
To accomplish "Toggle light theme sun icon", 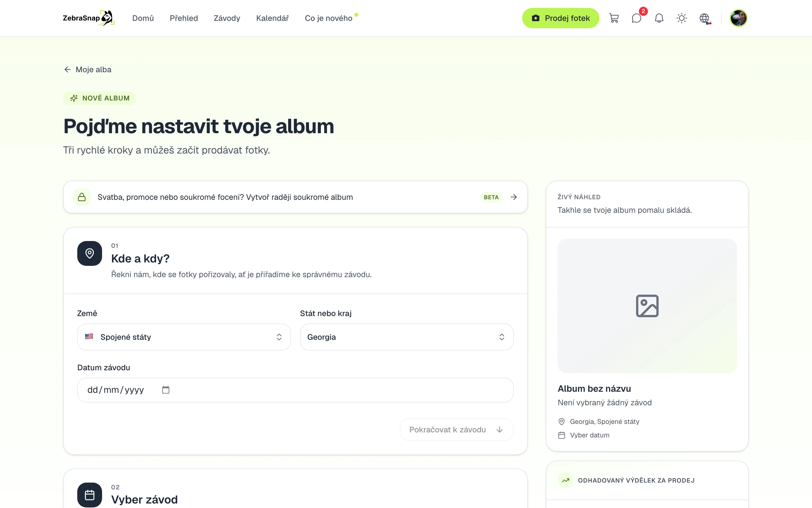I will tap(681, 18).
